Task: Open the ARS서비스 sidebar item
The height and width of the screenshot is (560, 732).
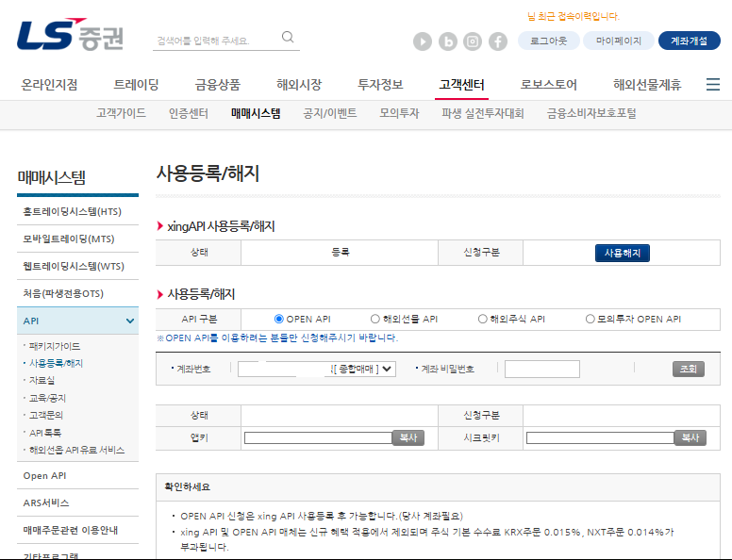Action: [77, 502]
